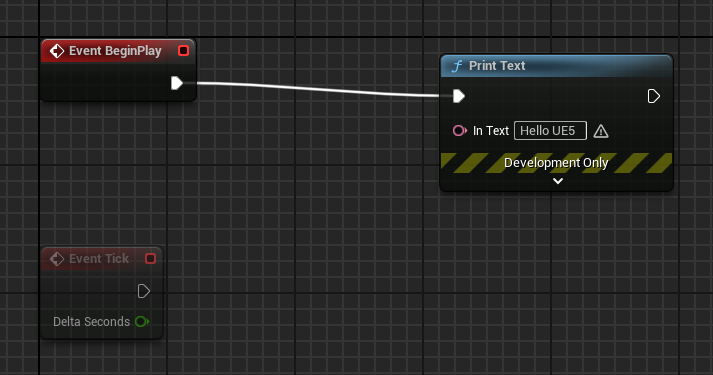Viewport: 713px width, 375px height.
Task: Click the function icon on Print Text
Action: point(457,66)
